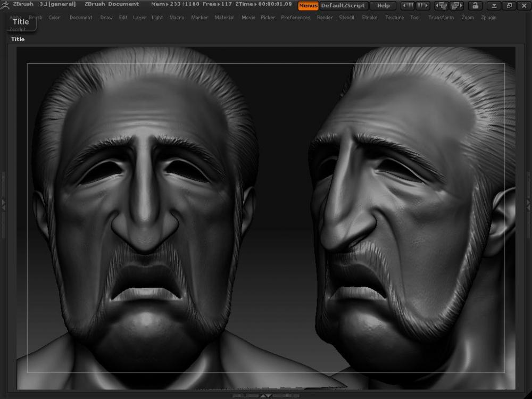
Task: Open the Draw menu
Action: (106, 18)
